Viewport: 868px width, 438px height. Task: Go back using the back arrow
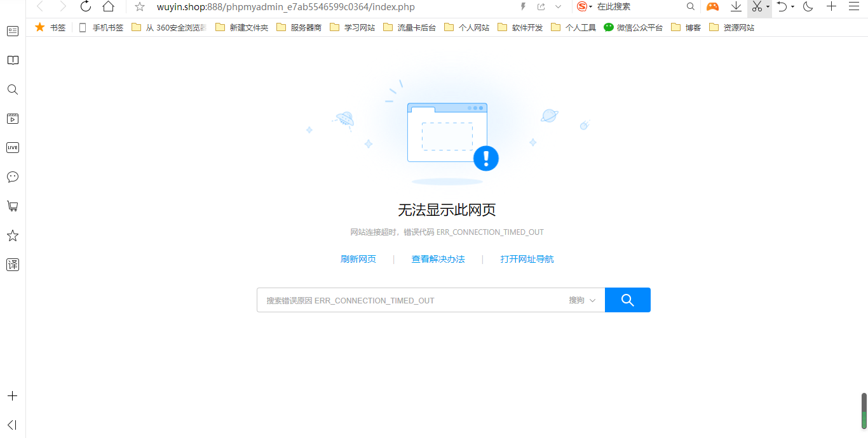point(40,6)
